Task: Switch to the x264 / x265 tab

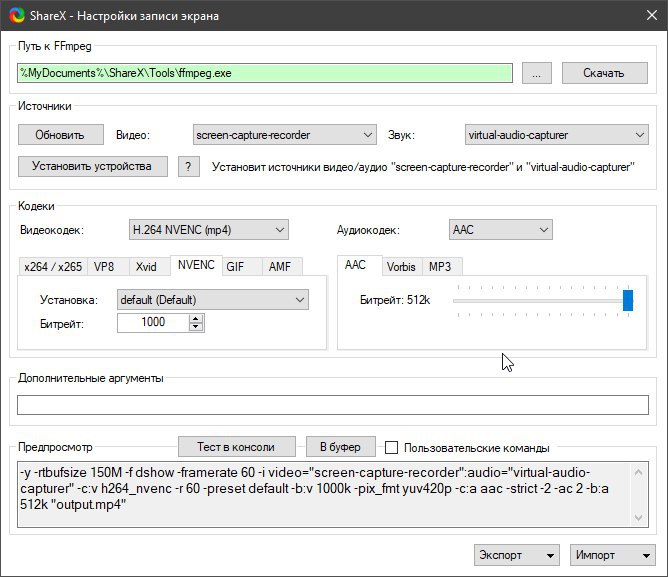Action: pos(53,267)
